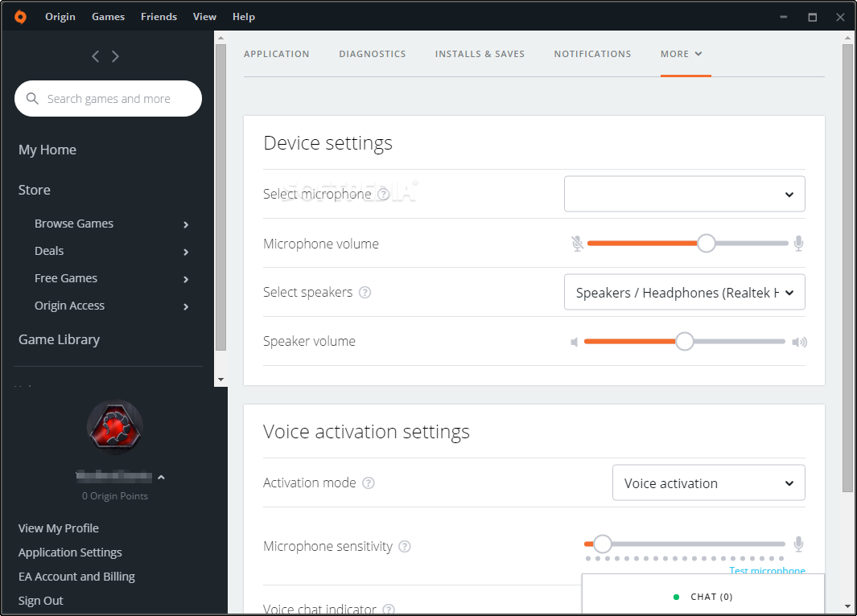Click the sidebar scrollbar up arrow
Screen dimensions: 857x616
click(220, 38)
